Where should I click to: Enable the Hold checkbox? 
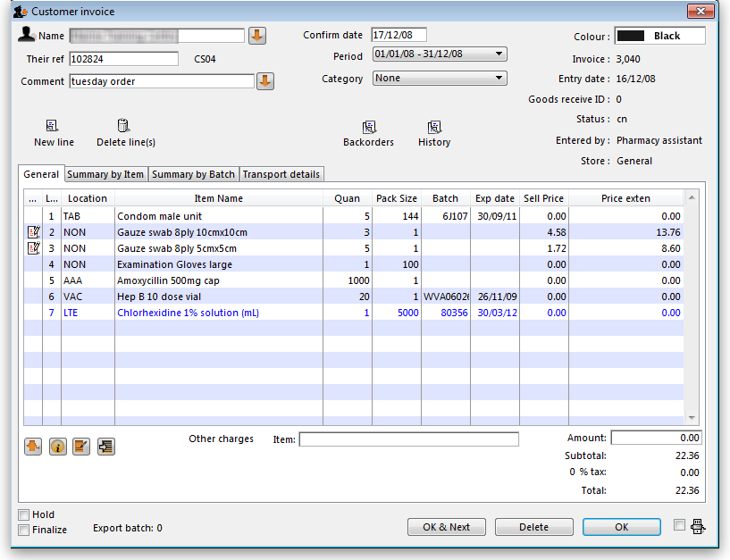click(x=24, y=515)
